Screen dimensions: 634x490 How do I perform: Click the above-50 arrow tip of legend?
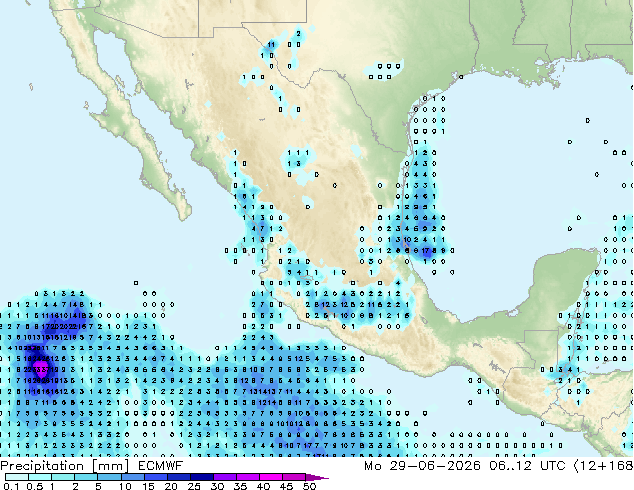coord(317,477)
